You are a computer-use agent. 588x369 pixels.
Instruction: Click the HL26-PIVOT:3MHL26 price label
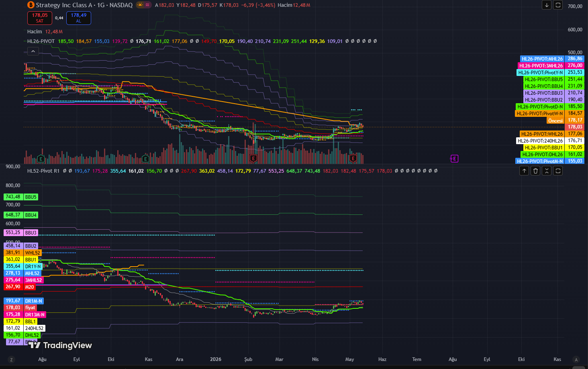tap(550, 66)
